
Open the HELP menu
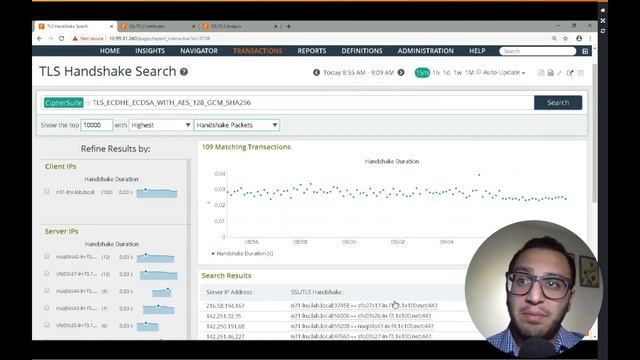tap(477, 51)
